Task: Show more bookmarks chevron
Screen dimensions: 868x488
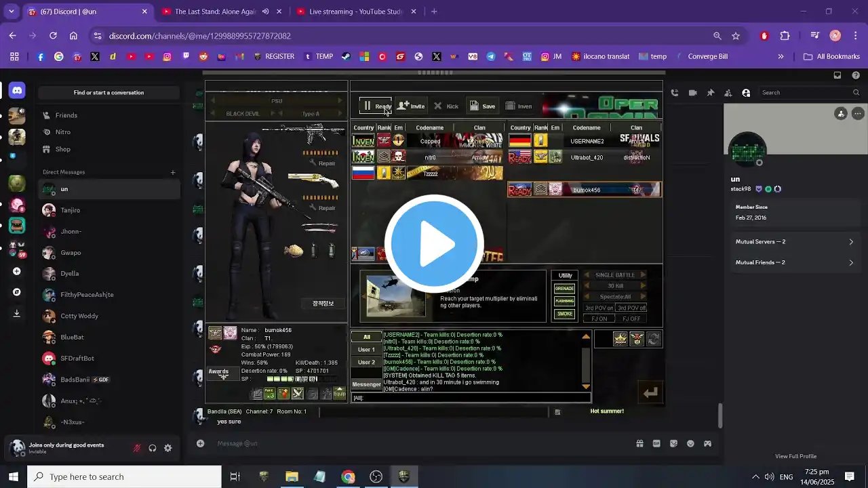Action: point(781,57)
